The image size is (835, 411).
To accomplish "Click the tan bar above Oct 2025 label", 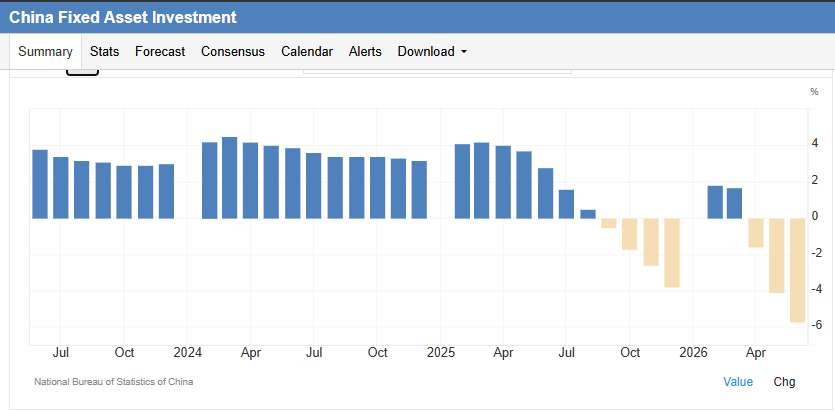I will (x=630, y=234).
